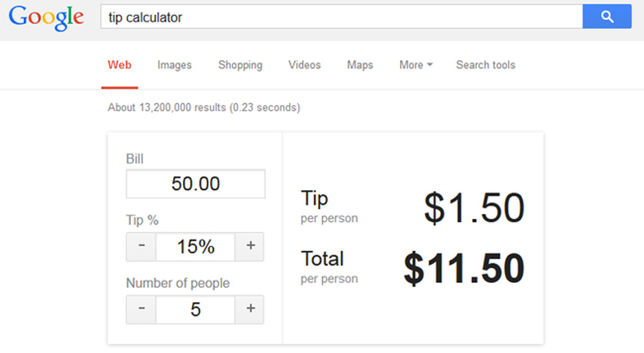Screen dimensions: 644x353
Task: Increase tip percentage with plus button
Action: pyautogui.click(x=249, y=247)
